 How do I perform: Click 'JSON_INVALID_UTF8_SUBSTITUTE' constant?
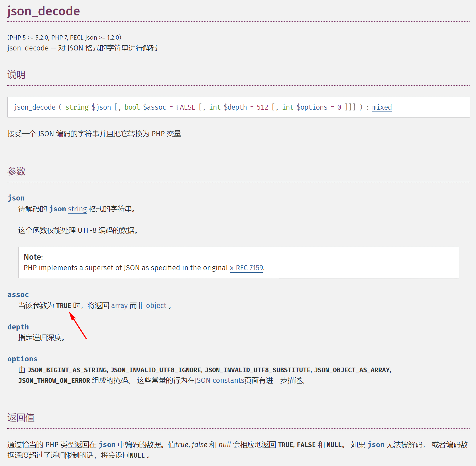pos(258,370)
